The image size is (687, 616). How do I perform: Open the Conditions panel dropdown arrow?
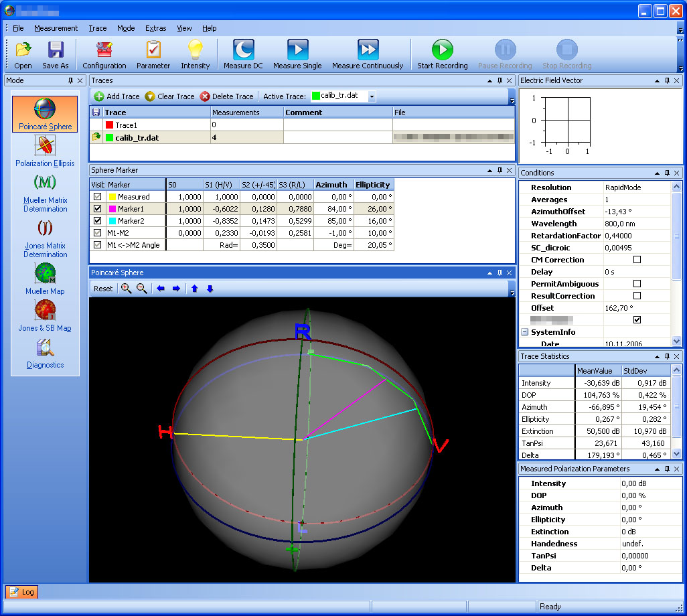(x=658, y=173)
